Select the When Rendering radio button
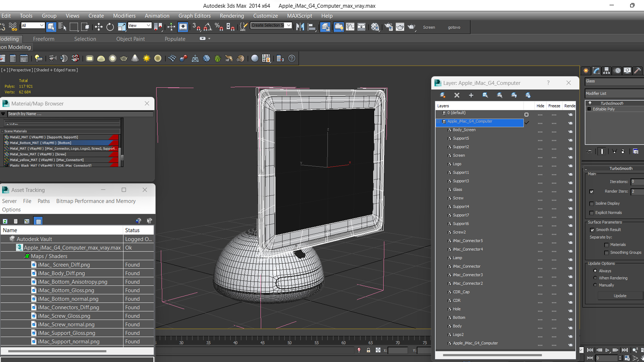 click(595, 278)
